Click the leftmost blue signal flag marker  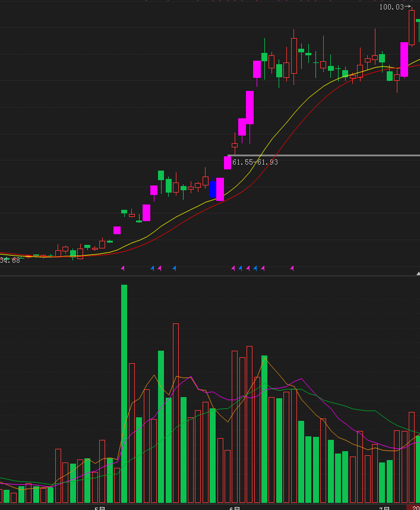coord(152,268)
